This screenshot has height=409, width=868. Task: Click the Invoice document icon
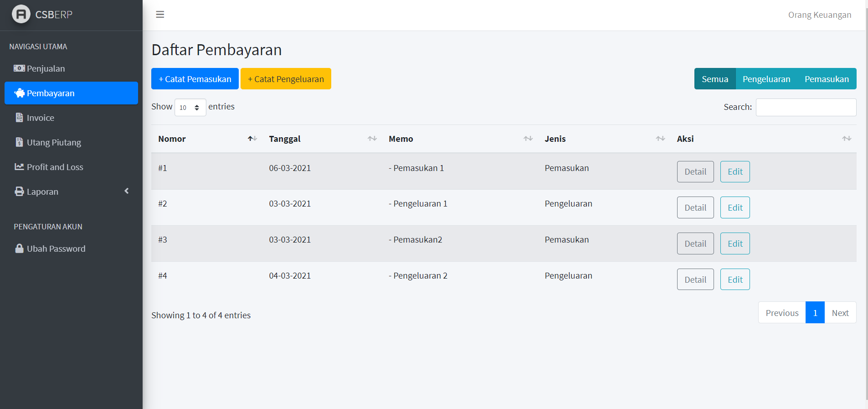click(x=19, y=118)
